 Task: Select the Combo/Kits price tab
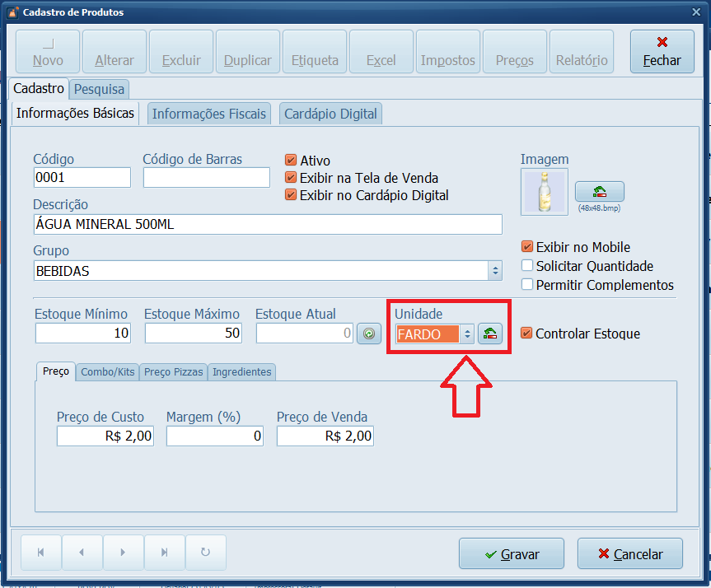(x=108, y=372)
